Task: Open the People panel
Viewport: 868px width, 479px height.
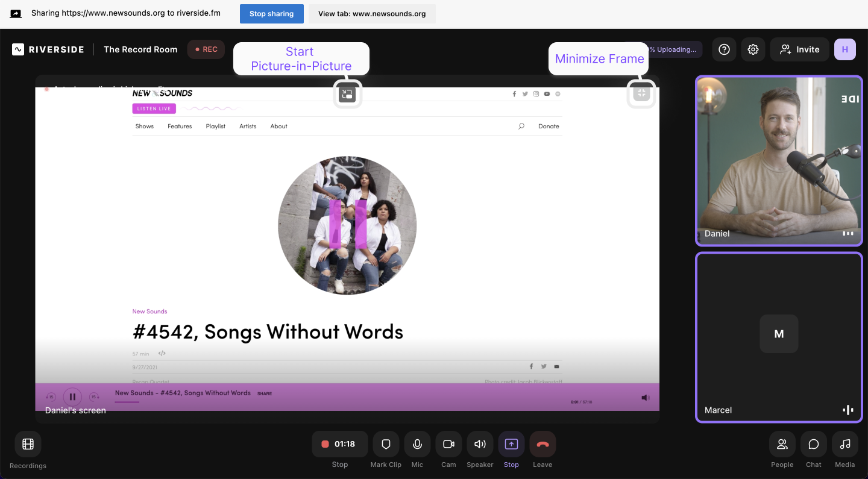Action: click(x=782, y=444)
